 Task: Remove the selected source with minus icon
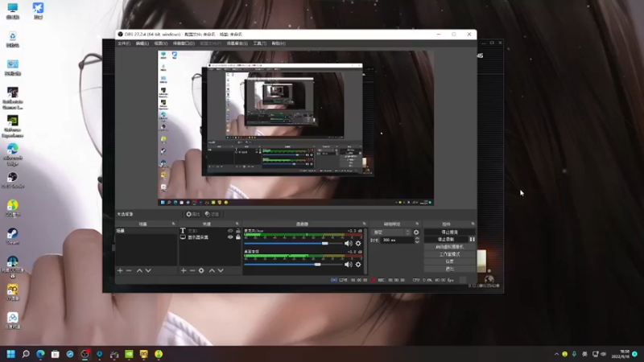192,270
